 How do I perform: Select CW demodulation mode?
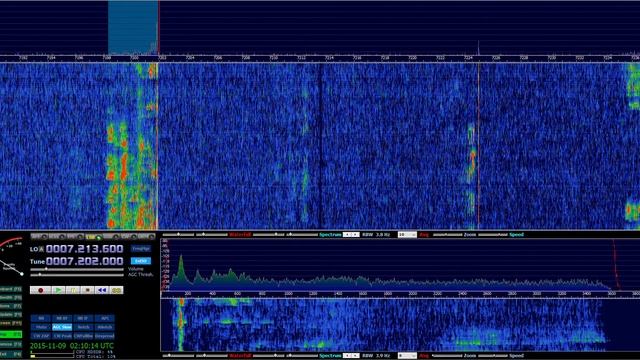pyautogui.click(x=129, y=236)
